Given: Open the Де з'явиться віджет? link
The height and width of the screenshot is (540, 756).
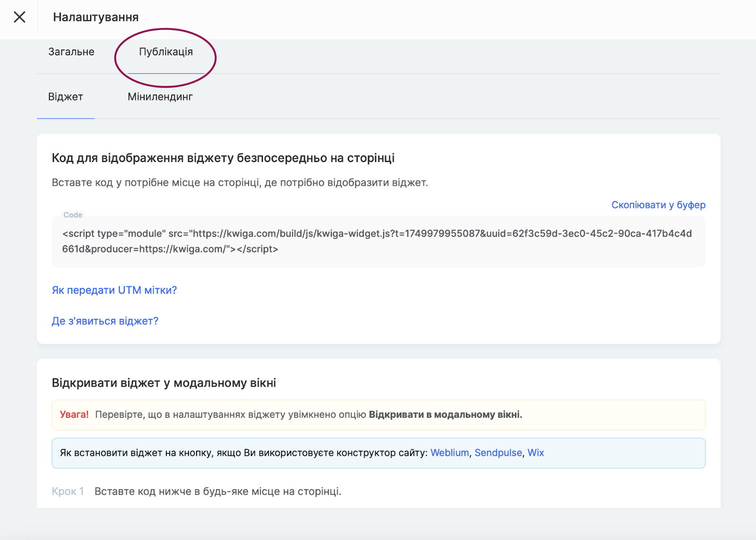Looking at the screenshot, I should [105, 321].
